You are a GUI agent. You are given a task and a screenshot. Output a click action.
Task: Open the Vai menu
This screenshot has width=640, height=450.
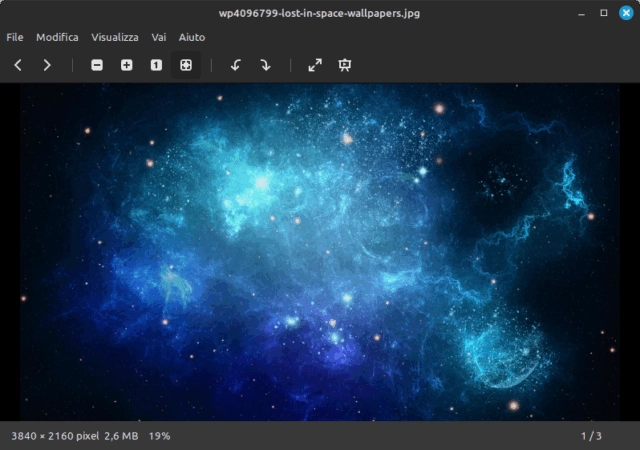click(x=159, y=37)
